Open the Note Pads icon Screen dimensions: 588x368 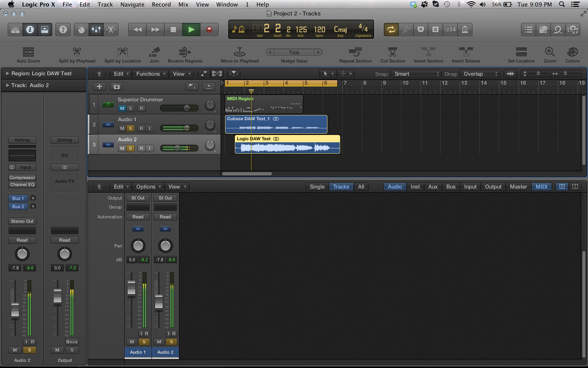[543, 30]
